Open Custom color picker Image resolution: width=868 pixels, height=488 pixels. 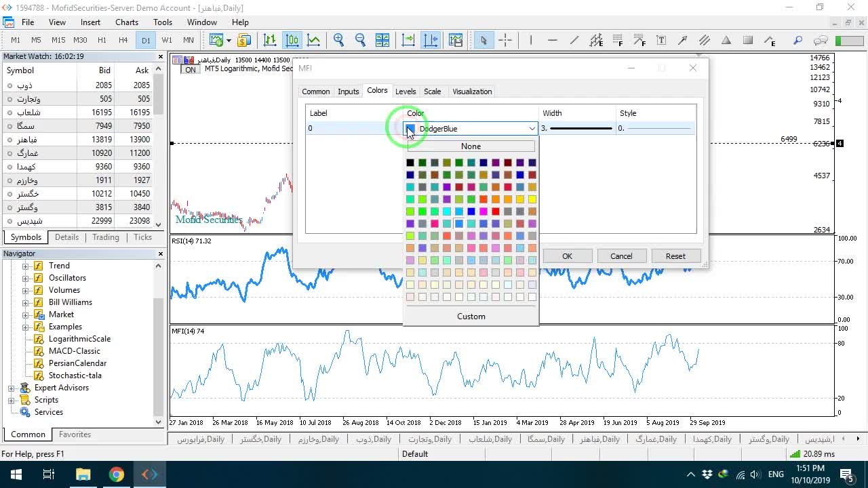471,317
